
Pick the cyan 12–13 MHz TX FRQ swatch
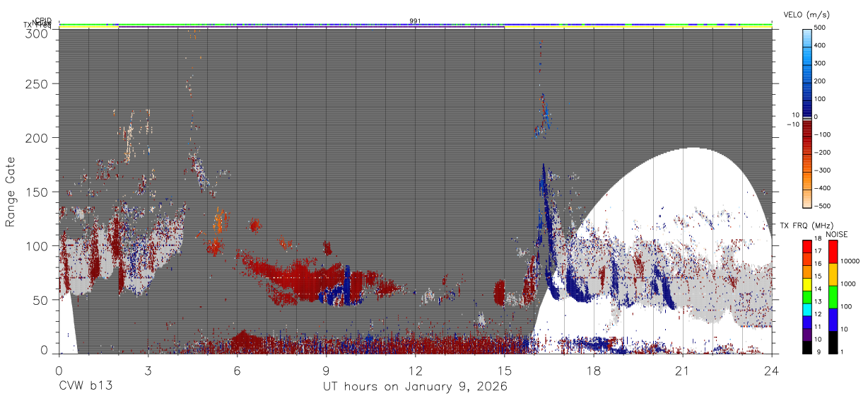[807, 310]
